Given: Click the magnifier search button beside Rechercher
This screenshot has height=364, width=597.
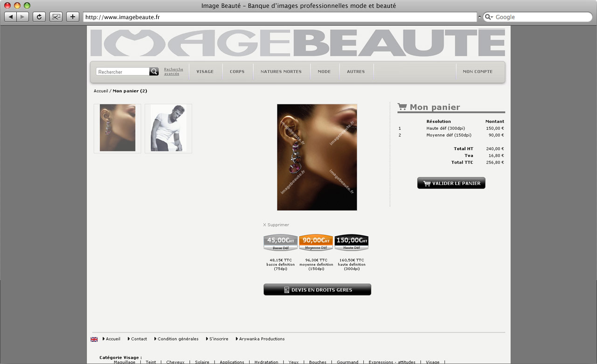Looking at the screenshot, I should [154, 72].
